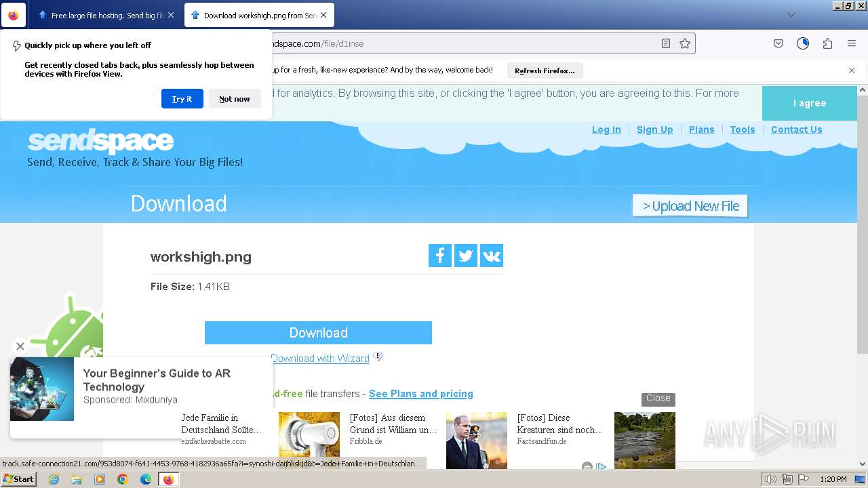Dismiss popup with Not now button
This screenshot has width=868, height=488.
tap(235, 99)
